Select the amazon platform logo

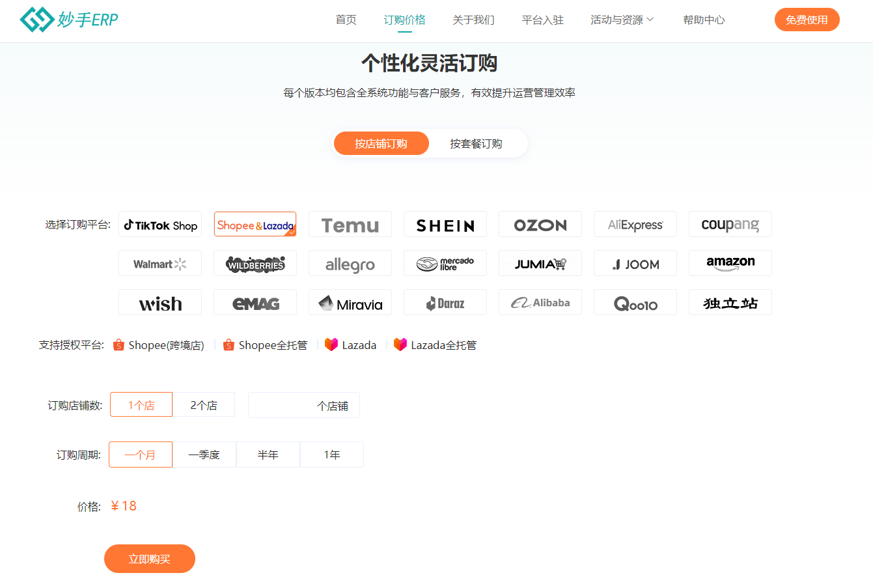pyautogui.click(x=730, y=264)
